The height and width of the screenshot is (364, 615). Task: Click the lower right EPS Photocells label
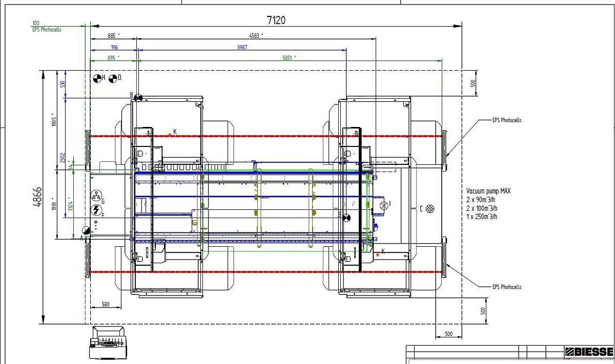pyautogui.click(x=506, y=287)
